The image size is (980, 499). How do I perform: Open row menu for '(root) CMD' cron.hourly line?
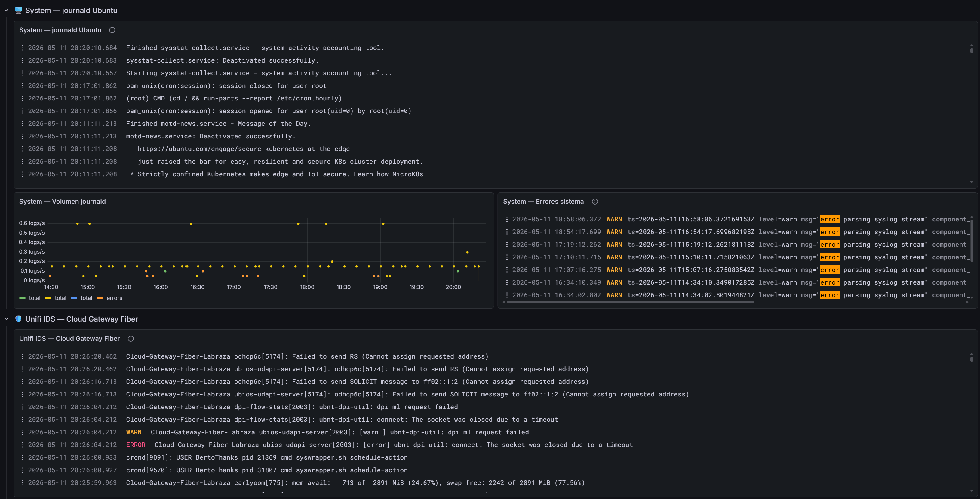[x=23, y=98]
